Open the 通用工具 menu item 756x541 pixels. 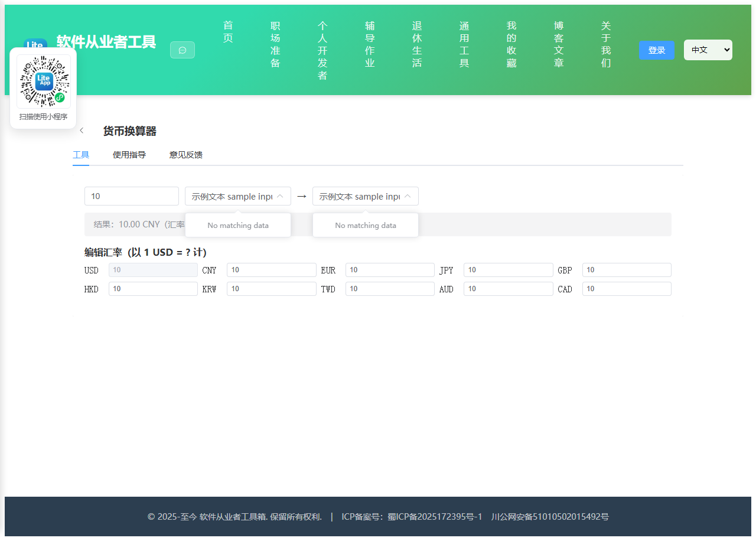[464, 44]
